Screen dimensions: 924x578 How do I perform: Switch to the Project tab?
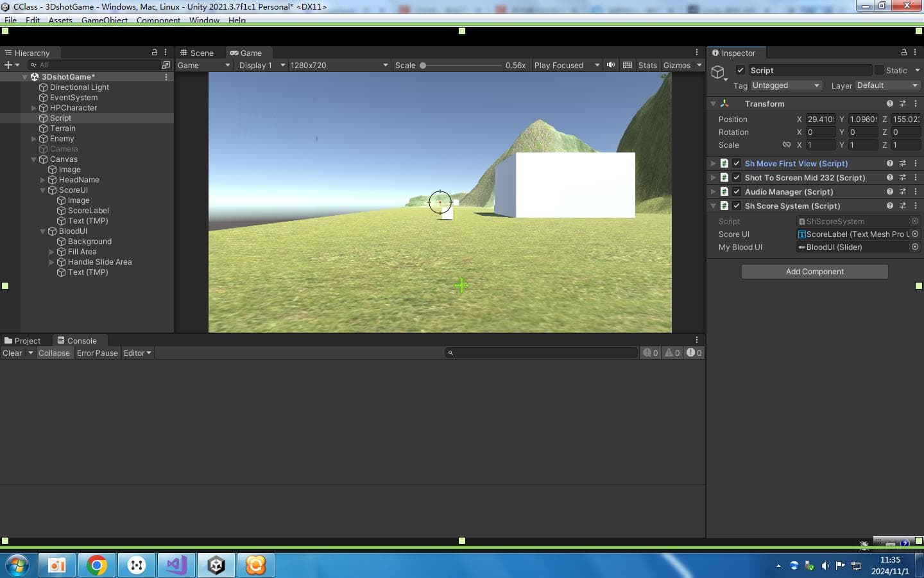(x=22, y=340)
